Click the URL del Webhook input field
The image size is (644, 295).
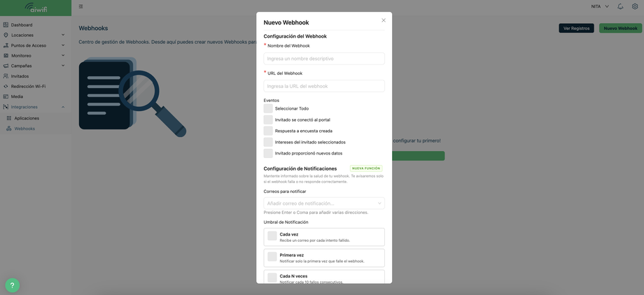tap(324, 86)
